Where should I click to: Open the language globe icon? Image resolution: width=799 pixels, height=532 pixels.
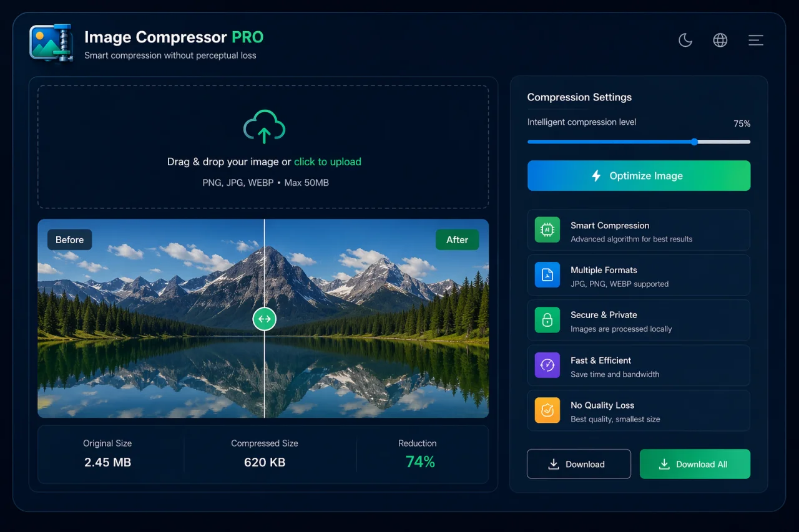720,41
